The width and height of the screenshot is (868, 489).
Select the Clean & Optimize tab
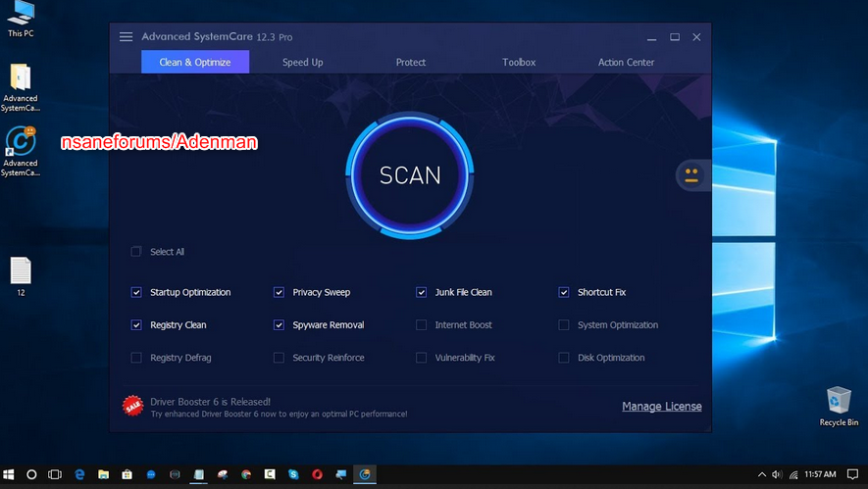click(195, 62)
